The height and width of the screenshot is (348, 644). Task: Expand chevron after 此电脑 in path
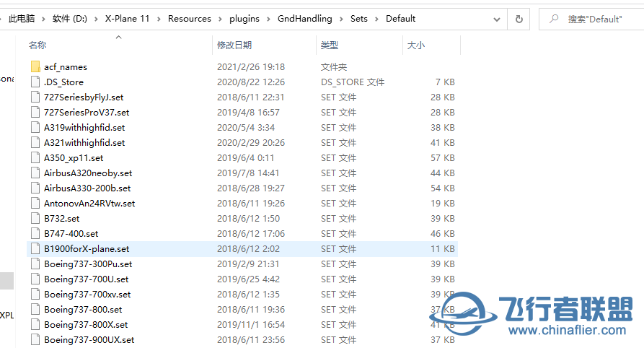coord(43,19)
